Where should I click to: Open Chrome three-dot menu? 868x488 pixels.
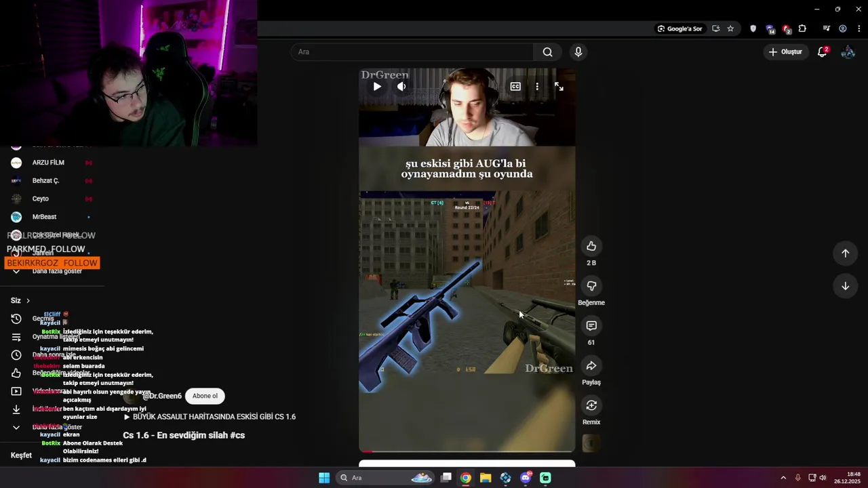(x=859, y=28)
